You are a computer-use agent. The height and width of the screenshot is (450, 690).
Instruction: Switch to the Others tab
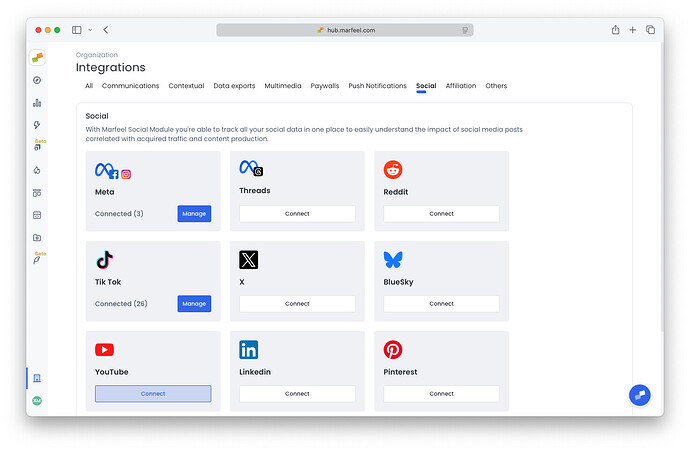[x=496, y=86]
